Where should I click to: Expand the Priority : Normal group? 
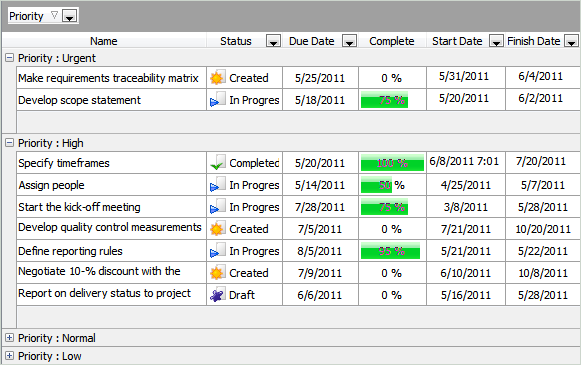10,338
